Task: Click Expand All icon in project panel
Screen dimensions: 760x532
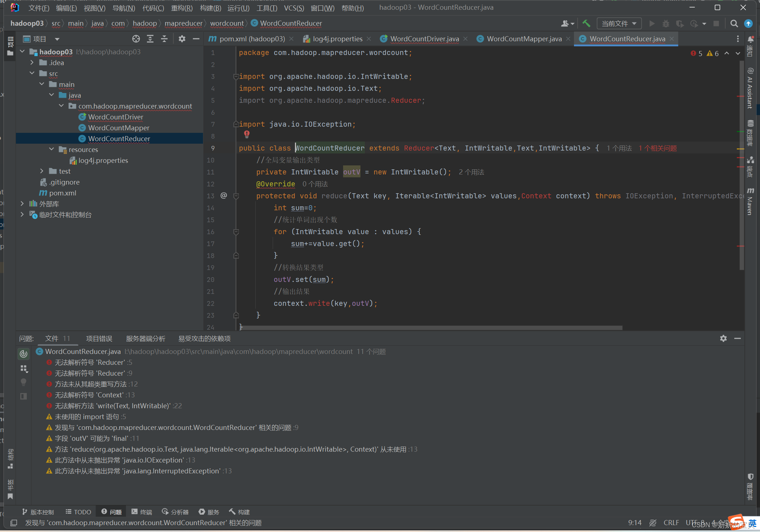Action: click(x=150, y=39)
